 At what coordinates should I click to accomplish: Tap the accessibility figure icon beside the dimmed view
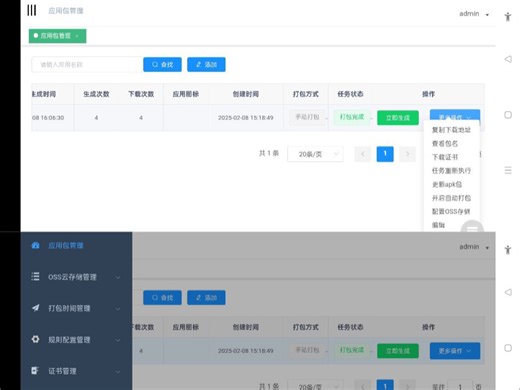tap(508, 250)
